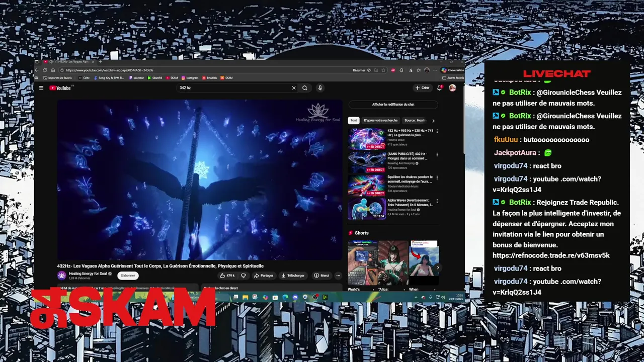The width and height of the screenshot is (644, 362).
Task: Focus the YouTube search field '342 hz'
Action: (x=233, y=88)
